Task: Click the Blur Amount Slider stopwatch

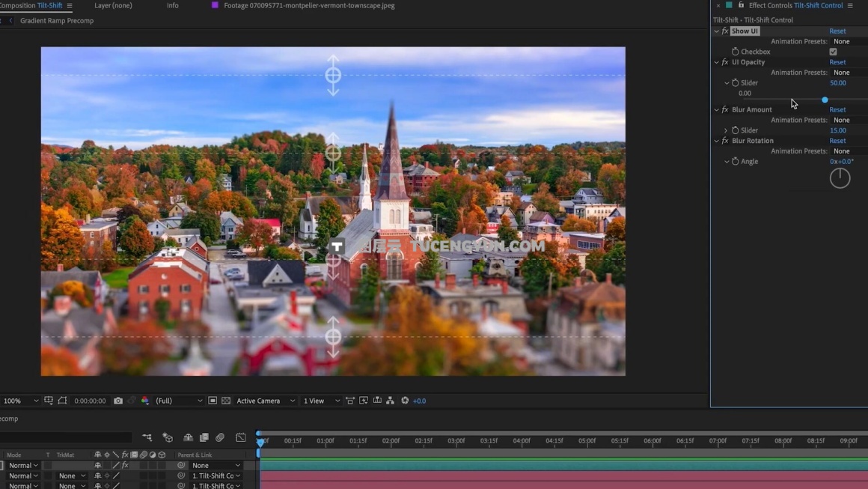Action: (x=735, y=130)
